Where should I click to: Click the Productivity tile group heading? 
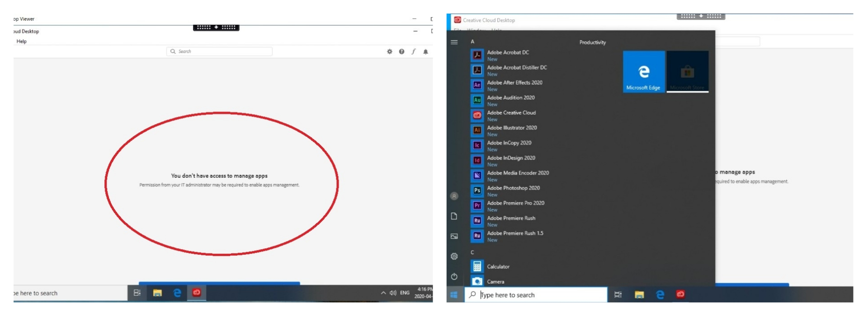(x=593, y=42)
